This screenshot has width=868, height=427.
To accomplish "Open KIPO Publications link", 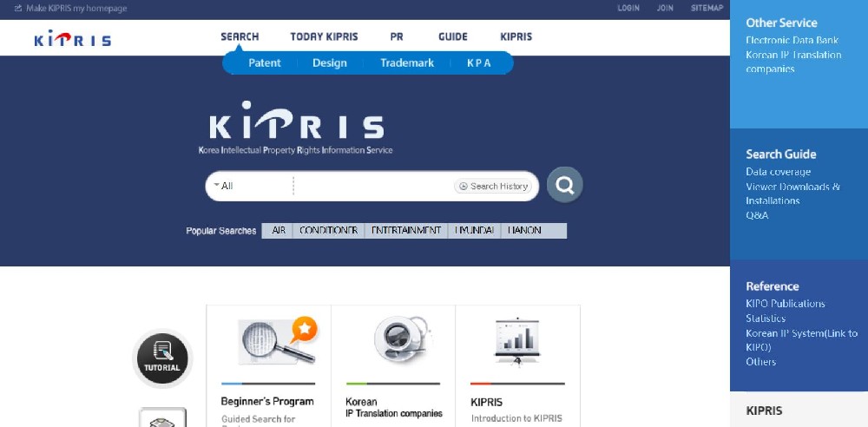I will click(x=785, y=304).
